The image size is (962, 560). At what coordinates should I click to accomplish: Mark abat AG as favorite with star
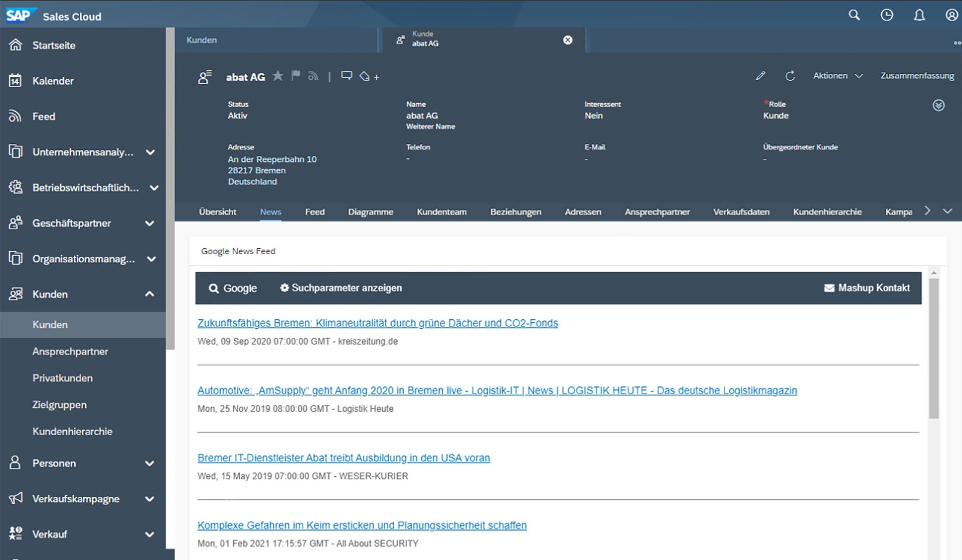[278, 76]
